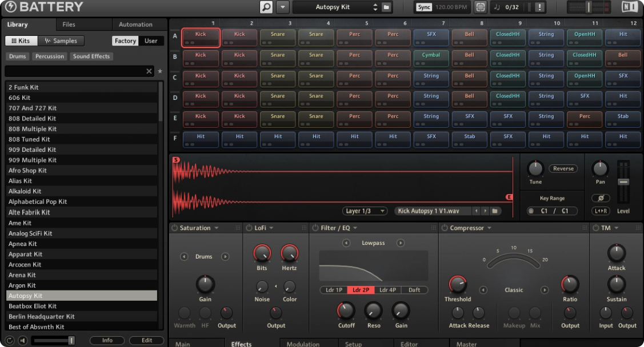Open LoFi module dropdown arrow
Image resolution: width=644 pixels, height=347 pixels.
[x=271, y=228]
